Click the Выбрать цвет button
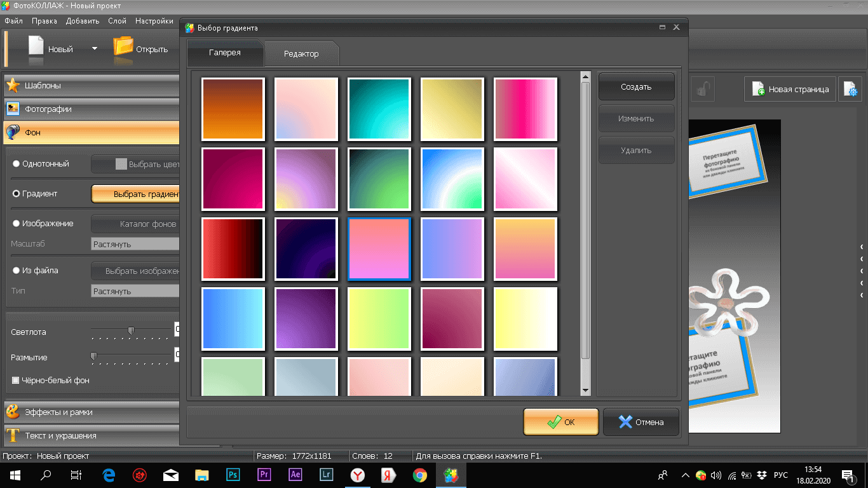868x488 pixels. pyautogui.click(x=136, y=164)
